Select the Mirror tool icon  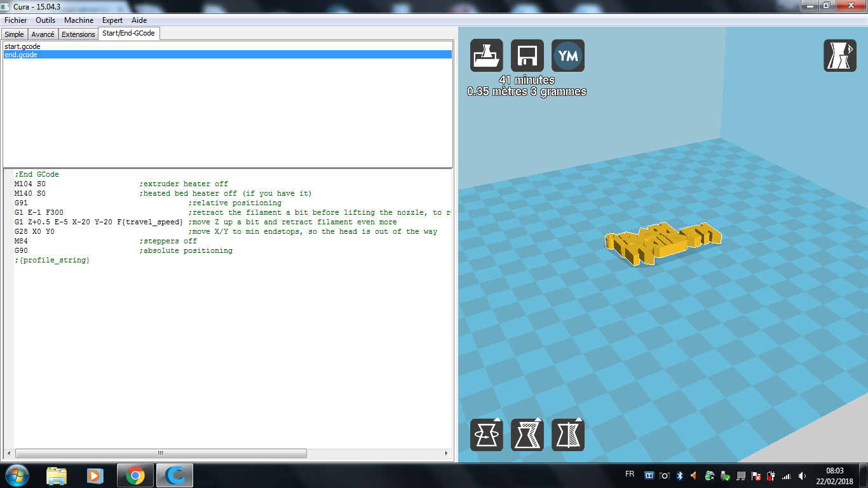coord(568,435)
